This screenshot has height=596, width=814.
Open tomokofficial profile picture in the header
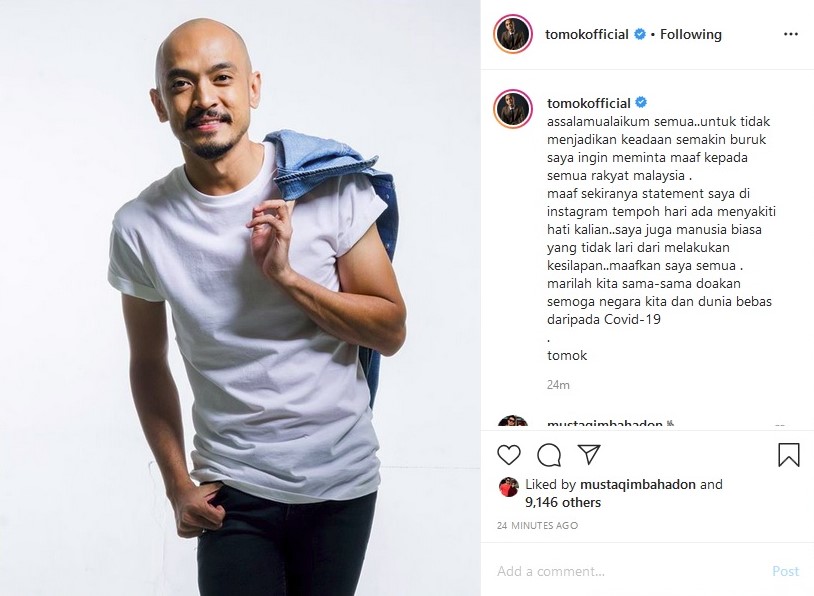pyautogui.click(x=513, y=34)
